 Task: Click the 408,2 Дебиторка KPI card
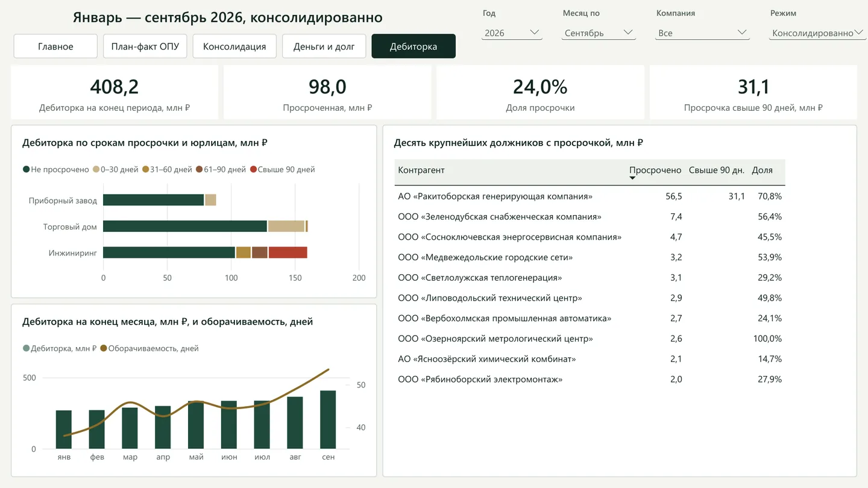click(x=115, y=92)
